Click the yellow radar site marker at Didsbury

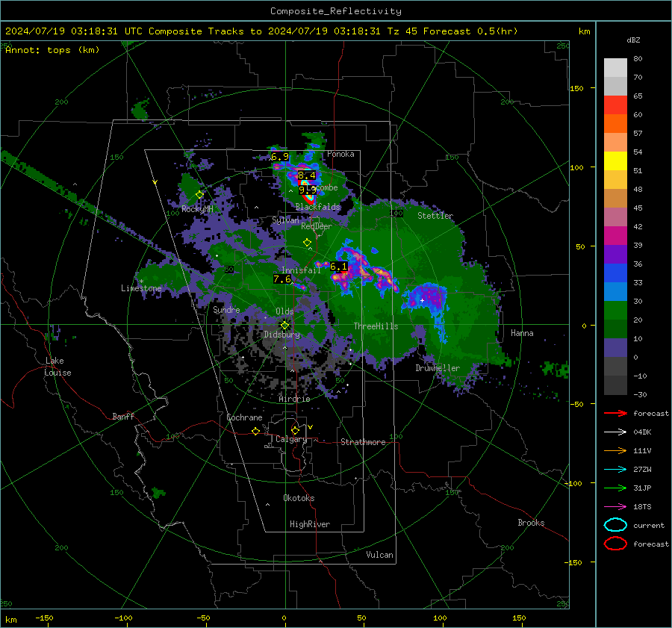click(x=284, y=326)
